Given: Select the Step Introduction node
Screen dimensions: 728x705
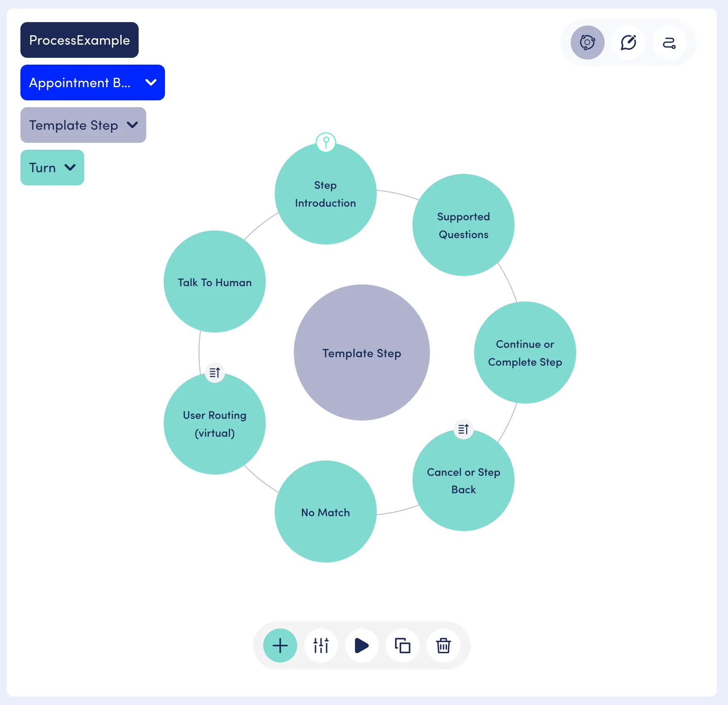Looking at the screenshot, I should click(326, 194).
